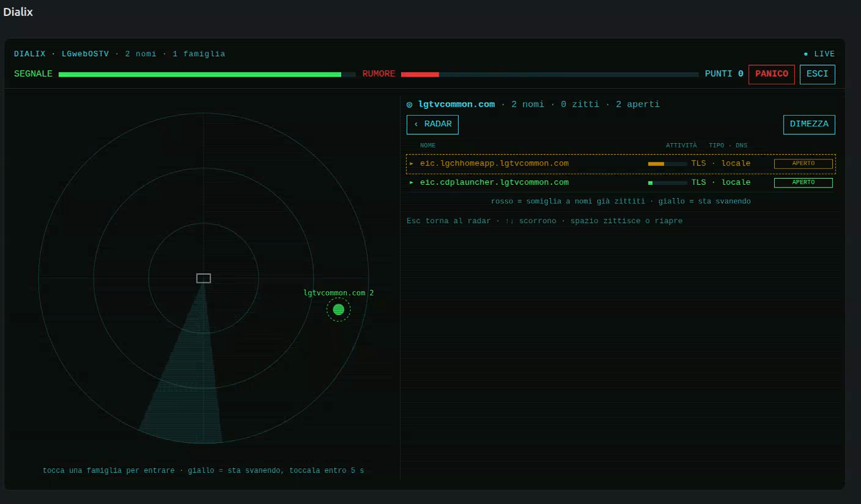
Task: Select row eic.cdplauncher.lgtvcommon.com
Action: [x=621, y=182]
